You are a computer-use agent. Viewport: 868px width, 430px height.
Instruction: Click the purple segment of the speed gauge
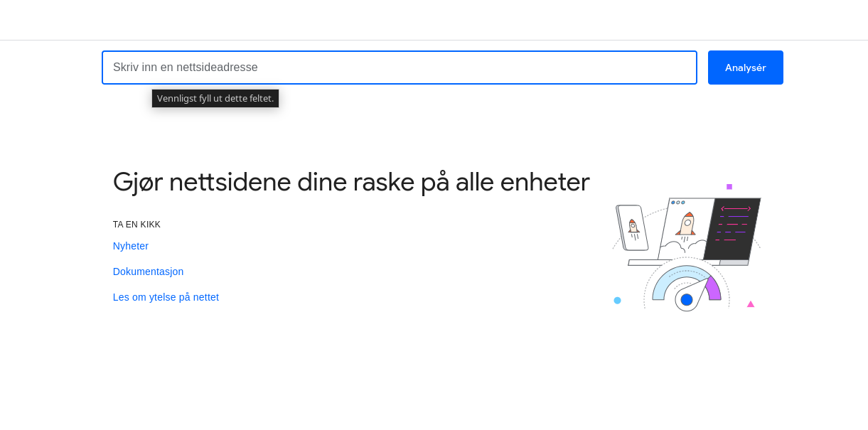[x=713, y=289]
